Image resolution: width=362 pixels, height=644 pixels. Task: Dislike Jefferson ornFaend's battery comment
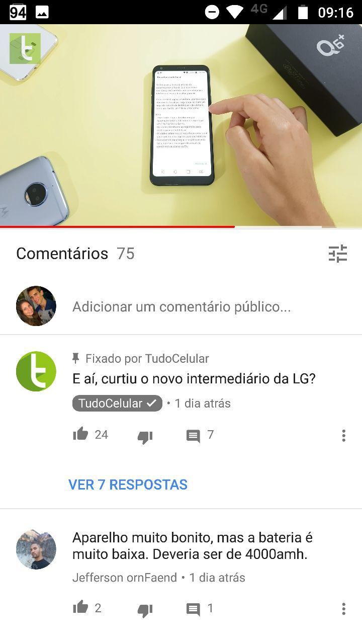click(x=145, y=610)
